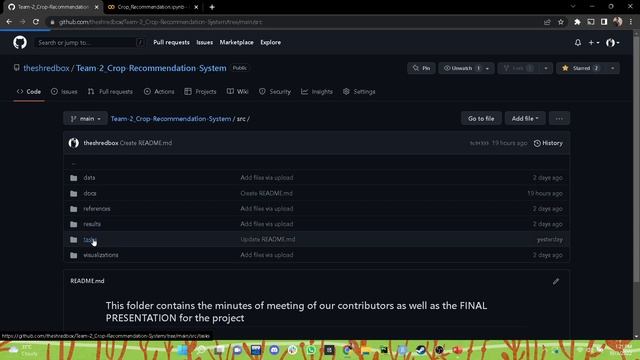640x360 pixels.
Task: Click the GitHub search or jump to field
Action: 90,42
